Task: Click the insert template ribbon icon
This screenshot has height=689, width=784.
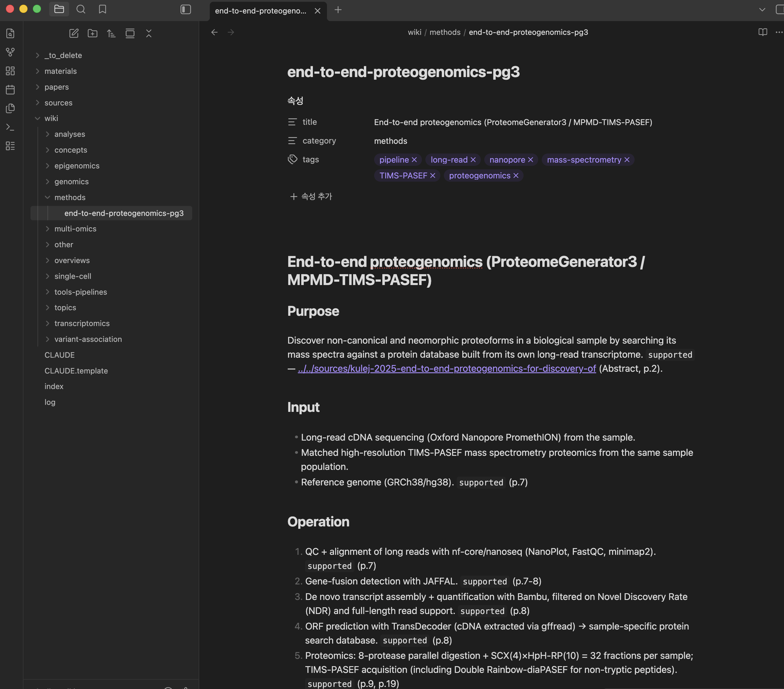Action: 10,108
